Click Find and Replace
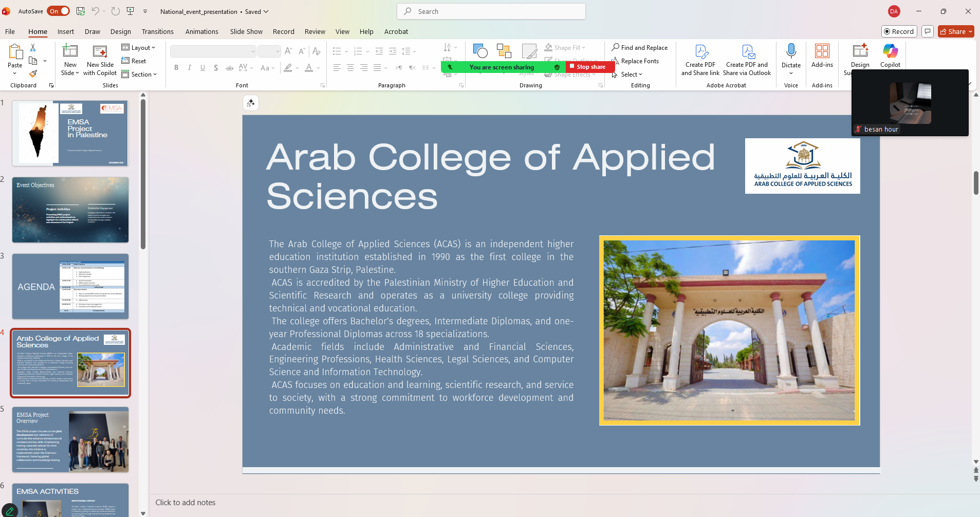The height and width of the screenshot is (517, 980). 640,48
